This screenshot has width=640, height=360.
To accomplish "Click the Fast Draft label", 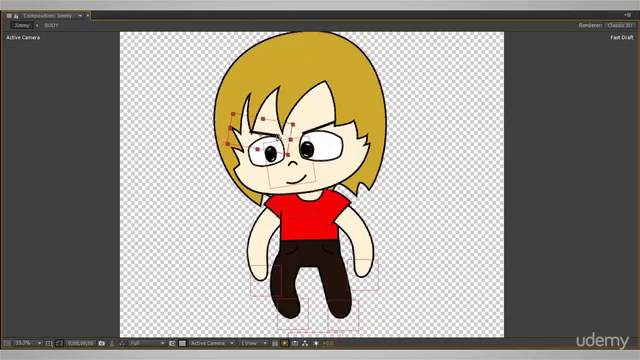I will pyautogui.click(x=622, y=38).
